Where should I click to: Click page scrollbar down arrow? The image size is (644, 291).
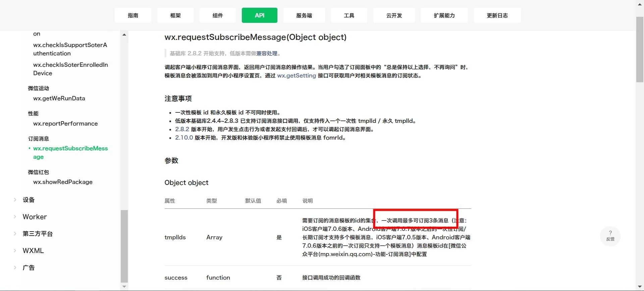pos(640,287)
